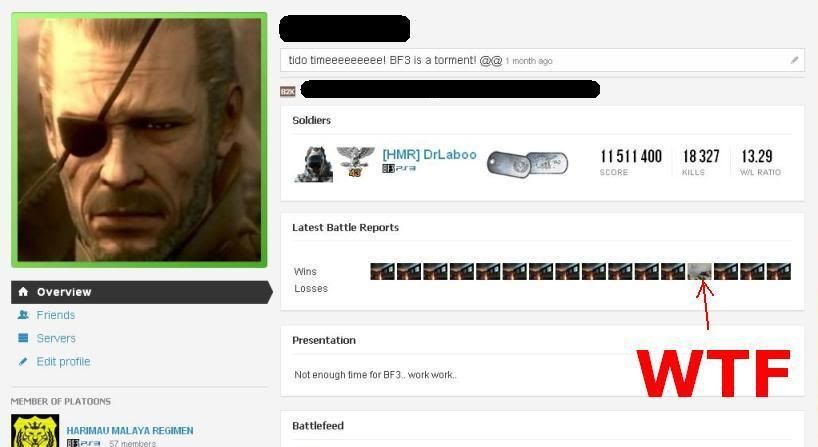Click the dog tags image

point(527,163)
